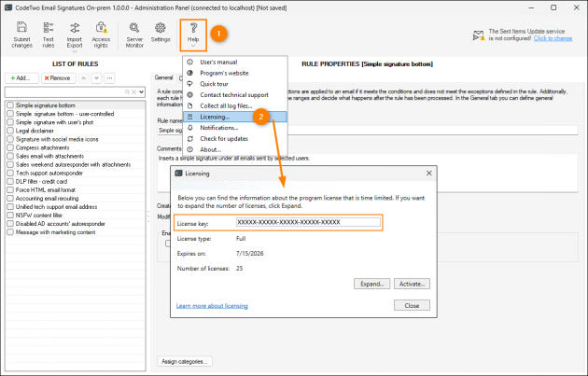This screenshot has height=376, width=588.
Task: Choose Program's website menu entry
Action: click(235, 73)
